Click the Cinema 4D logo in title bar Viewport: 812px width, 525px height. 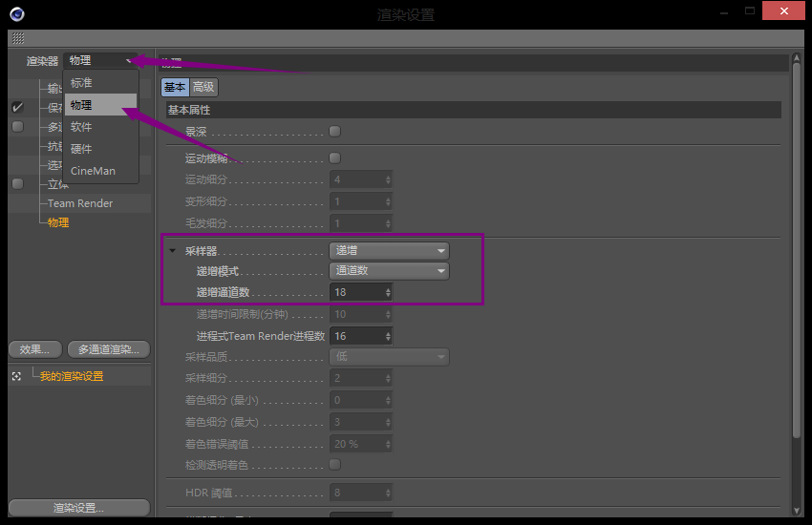point(17,13)
